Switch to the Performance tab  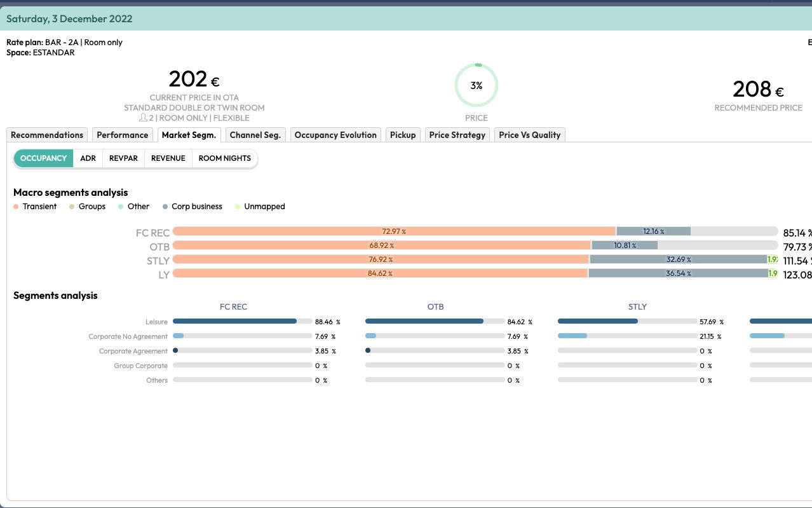point(122,135)
